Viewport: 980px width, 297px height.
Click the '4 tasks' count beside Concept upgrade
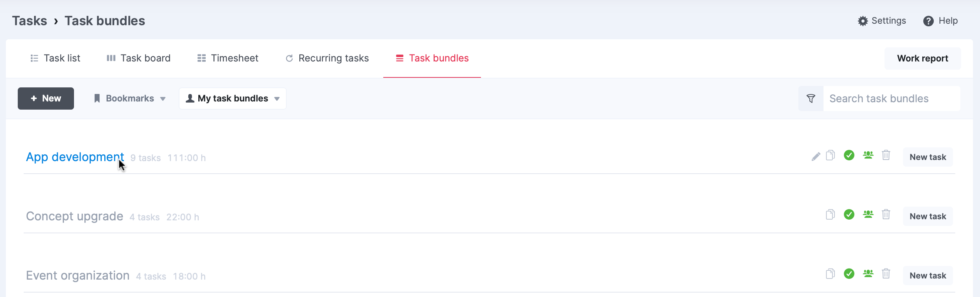pos(145,217)
